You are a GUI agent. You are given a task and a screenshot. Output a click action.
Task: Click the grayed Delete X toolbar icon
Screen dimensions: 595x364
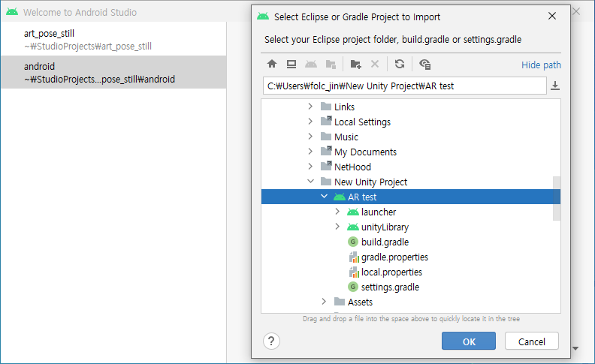(x=375, y=64)
